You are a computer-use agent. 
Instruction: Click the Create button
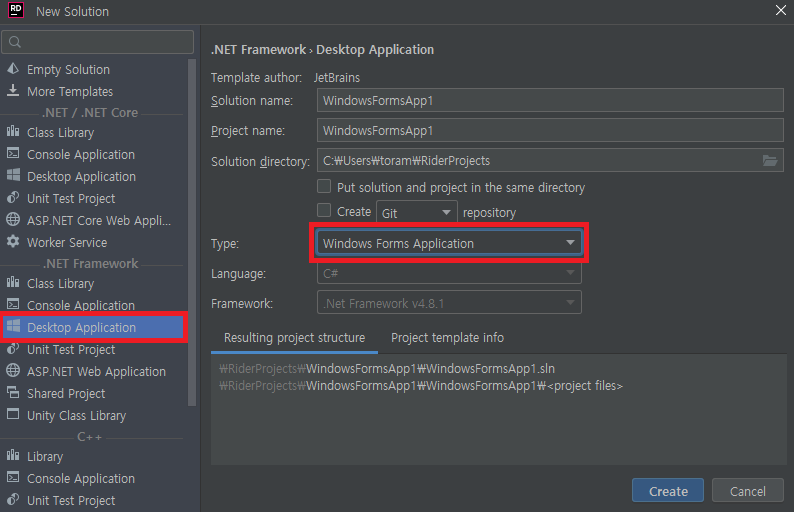click(x=668, y=491)
